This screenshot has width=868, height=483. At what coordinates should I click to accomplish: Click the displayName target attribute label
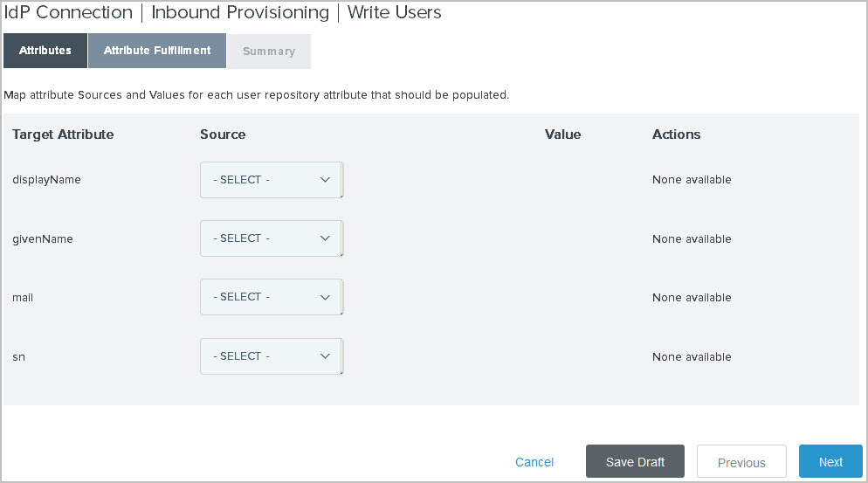pos(46,180)
